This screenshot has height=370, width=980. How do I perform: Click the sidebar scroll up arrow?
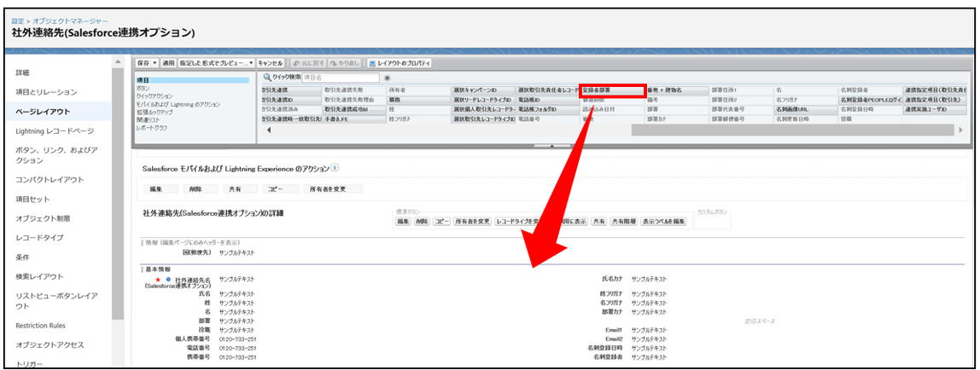[118, 61]
